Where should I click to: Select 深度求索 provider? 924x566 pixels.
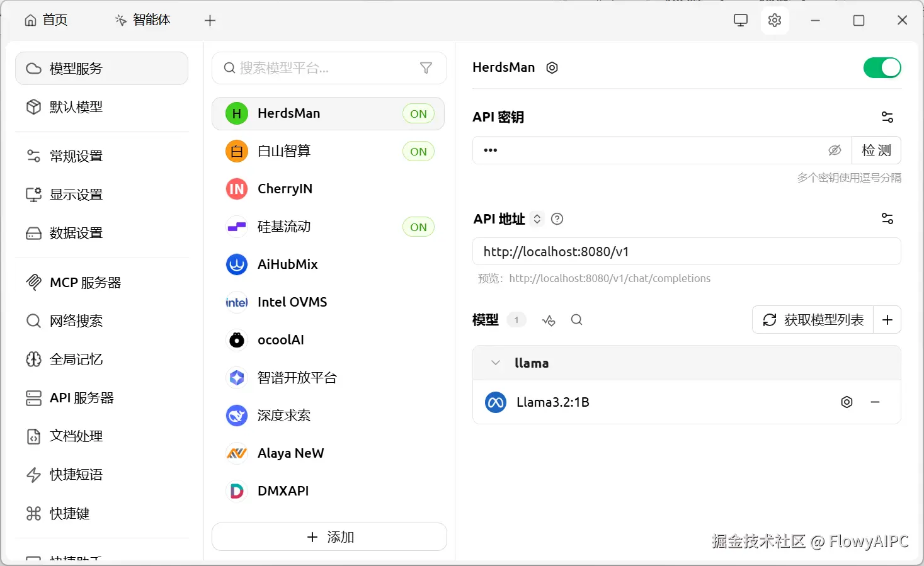(x=328, y=416)
